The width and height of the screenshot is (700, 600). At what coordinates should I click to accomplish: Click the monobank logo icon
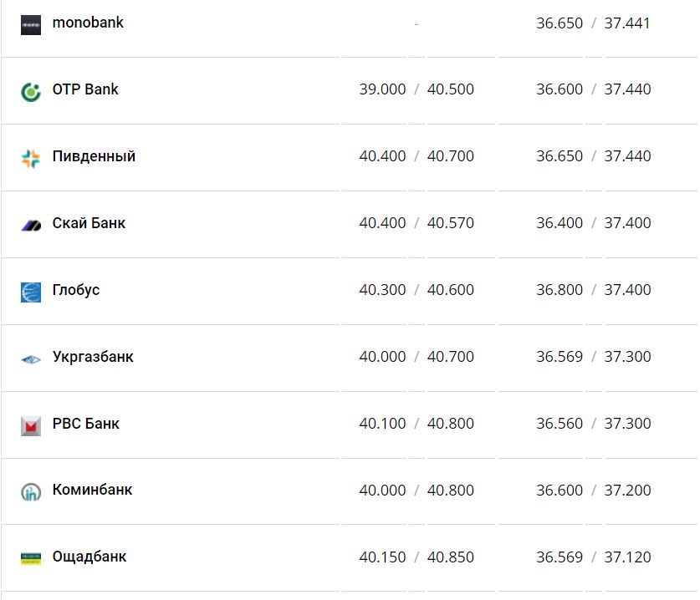31,24
